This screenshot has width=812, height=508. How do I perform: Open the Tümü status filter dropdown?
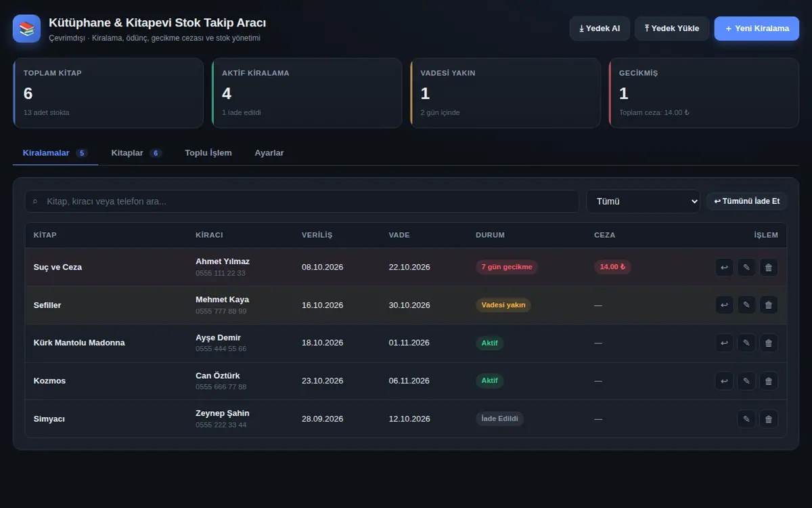click(643, 201)
